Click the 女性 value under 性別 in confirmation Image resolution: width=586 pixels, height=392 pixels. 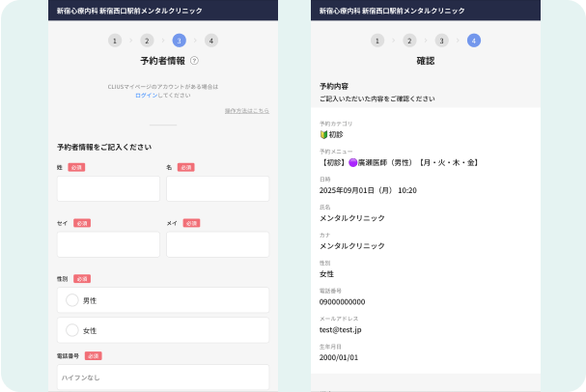(326, 274)
